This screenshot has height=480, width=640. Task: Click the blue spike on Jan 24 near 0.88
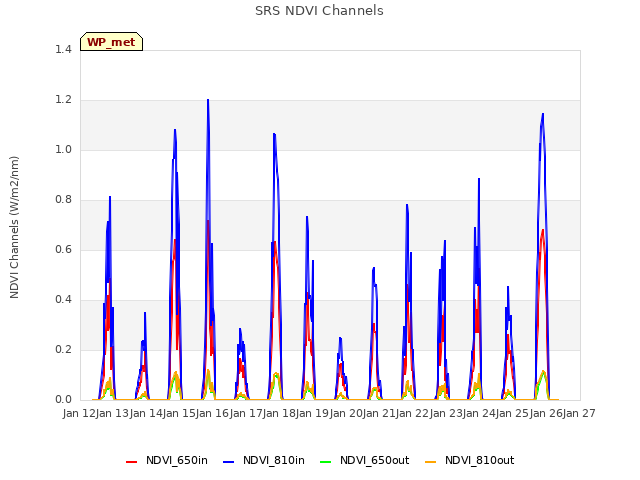pos(479,179)
